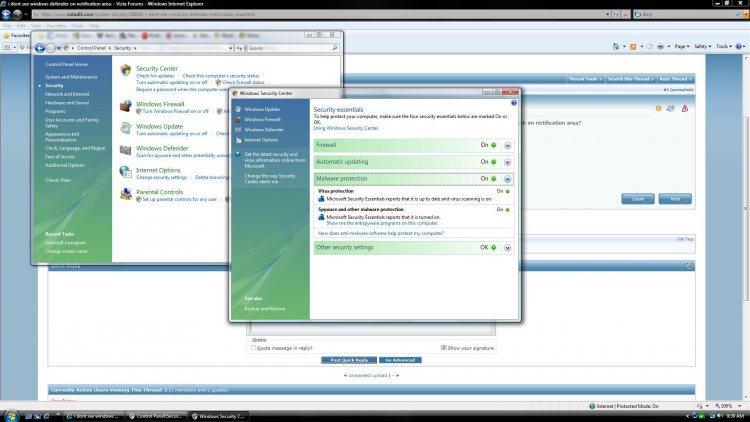Switch to Classic View in Control Panel
The image size is (750, 422).
coord(58,180)
